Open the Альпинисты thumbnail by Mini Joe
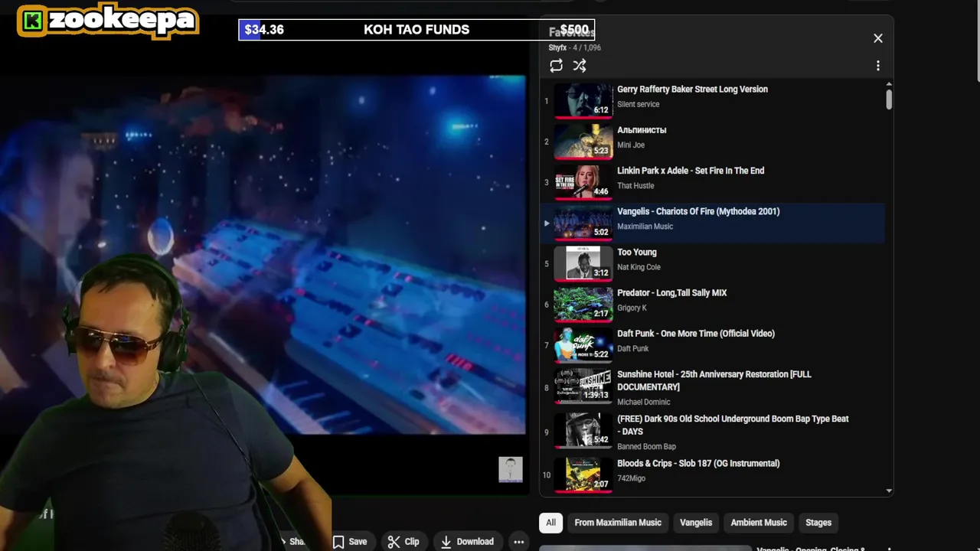The width and height of the screenshot is (980, 551). pos(583,141)
